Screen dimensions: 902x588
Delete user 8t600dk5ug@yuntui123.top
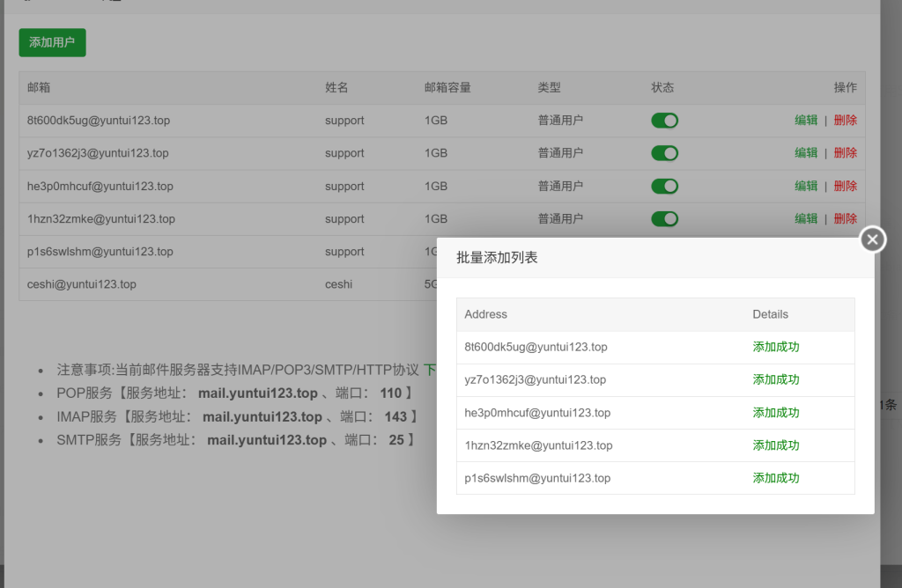point(845,121)
